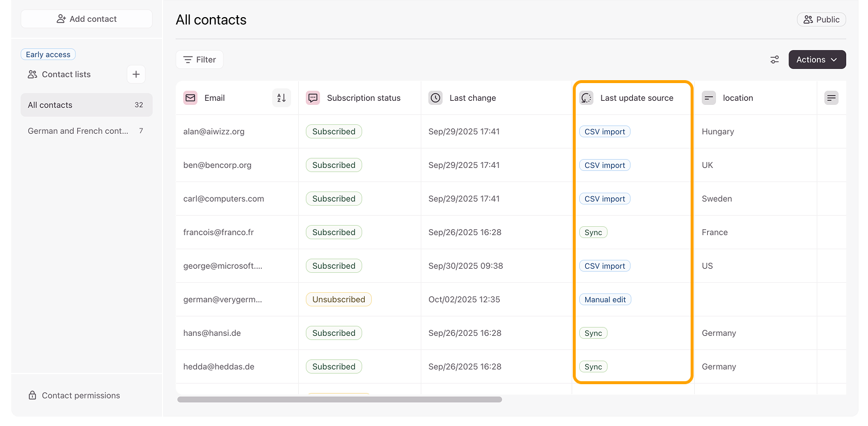Click the Last change clock icon
Screen dimensions: 868x426
point(435,98)
